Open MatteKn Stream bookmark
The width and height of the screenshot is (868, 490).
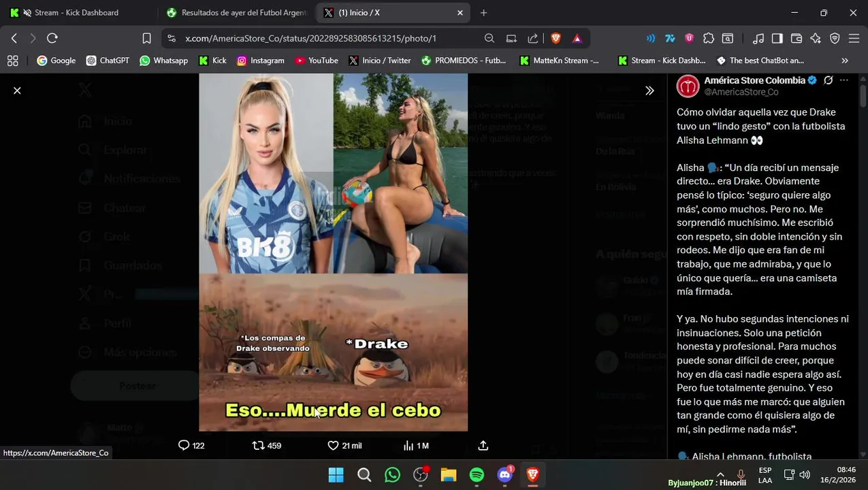[x=559, y=61]
